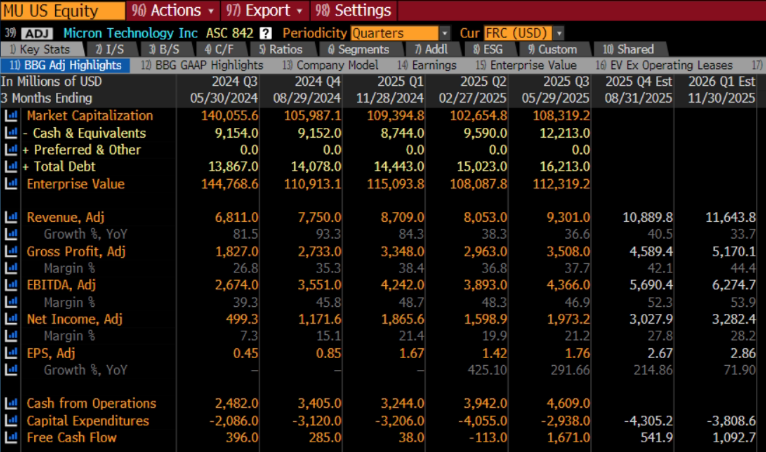Viewport: 766px width, 452px height.
Task: Open chart icon for Capital Expenditures row
Action: [11, 421]
